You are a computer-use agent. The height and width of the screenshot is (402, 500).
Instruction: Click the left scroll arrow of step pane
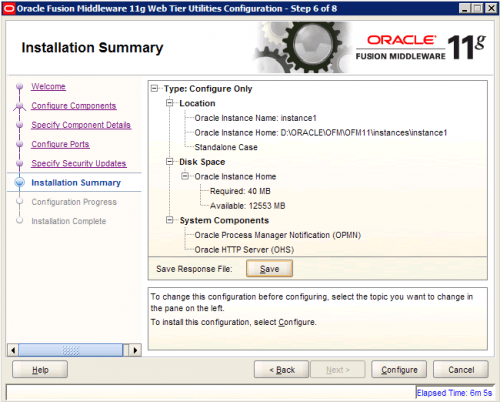click(x=13, y=350)
